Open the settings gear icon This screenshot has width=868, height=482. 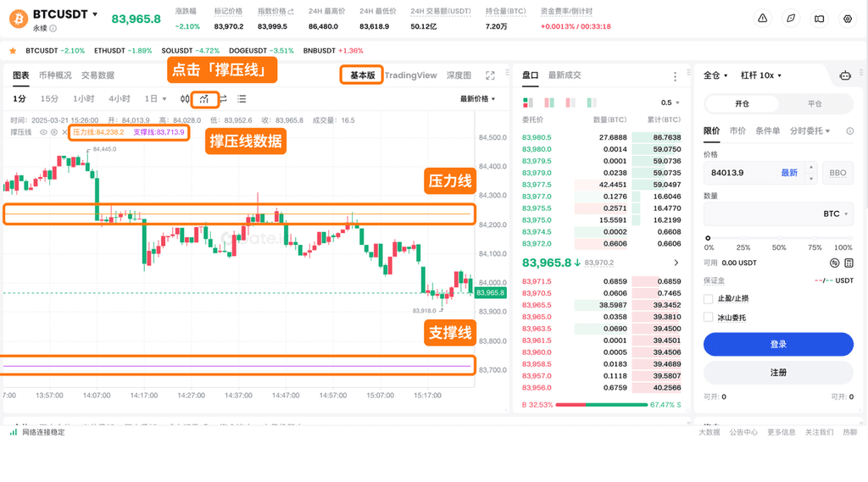point(847,18)
